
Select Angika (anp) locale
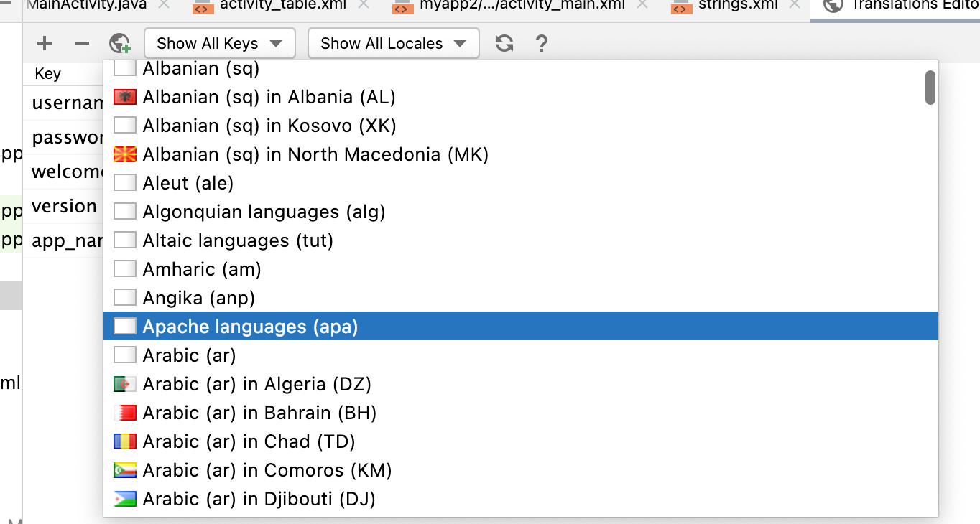pyautogui.click(x=521, y=298)
